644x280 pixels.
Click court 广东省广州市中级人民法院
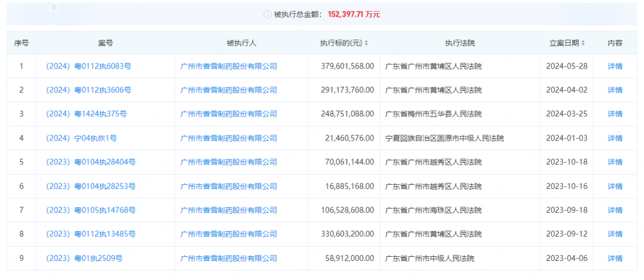pos(429,258)
